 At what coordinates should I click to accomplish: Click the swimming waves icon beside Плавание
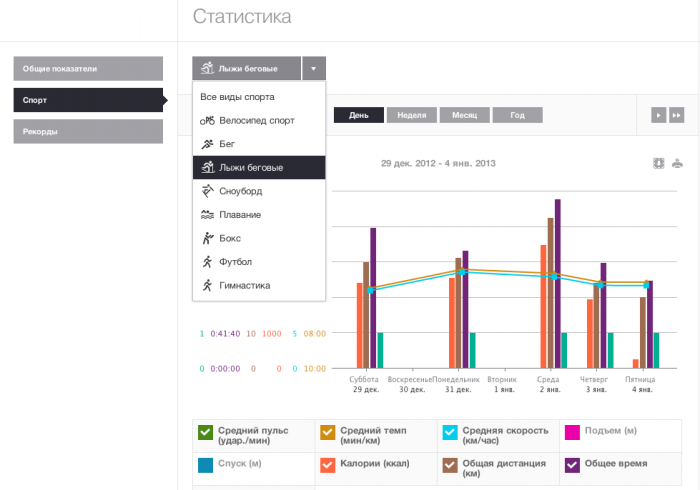pos(207,215)
